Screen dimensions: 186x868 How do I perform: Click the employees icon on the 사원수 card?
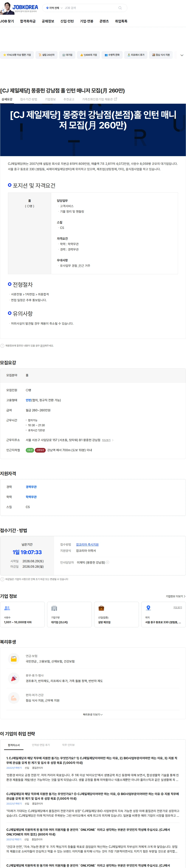(x=7, y=608)
